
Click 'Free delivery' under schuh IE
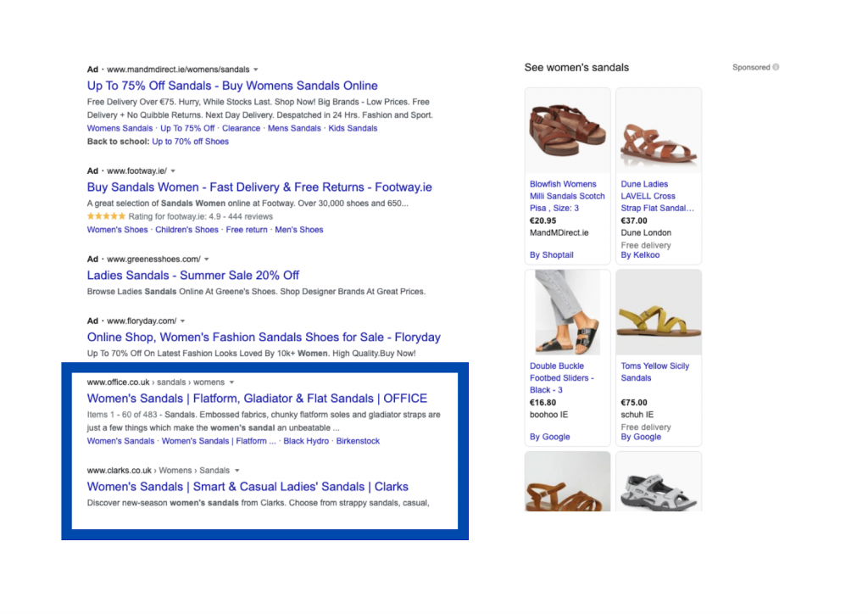pos(645,427)
